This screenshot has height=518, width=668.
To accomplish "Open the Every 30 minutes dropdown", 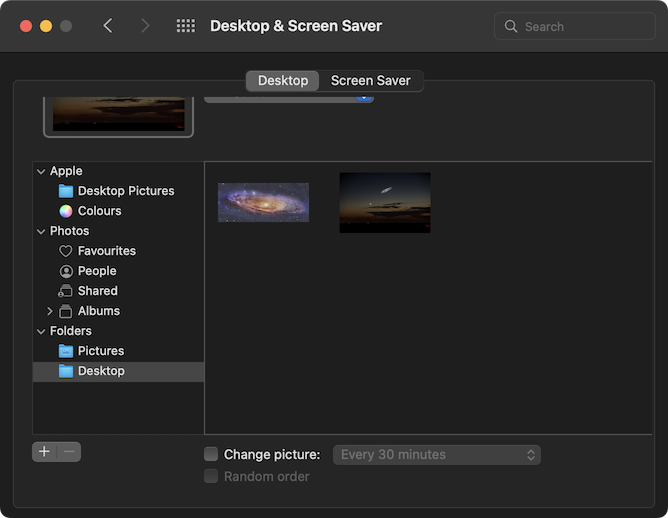I will click(x=436, y=454).
